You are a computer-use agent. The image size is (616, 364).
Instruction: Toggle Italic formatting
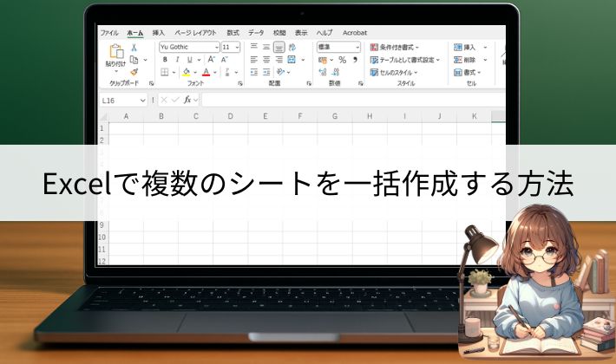(x=177, y=60)
